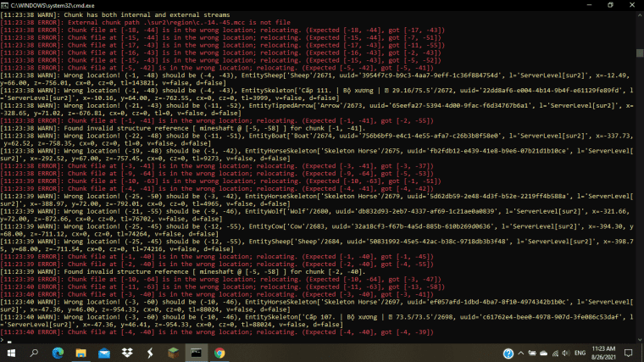Open the Mail app from the taskbar
The width and height of the screenshot is (644, 362).
click(104, 352)
